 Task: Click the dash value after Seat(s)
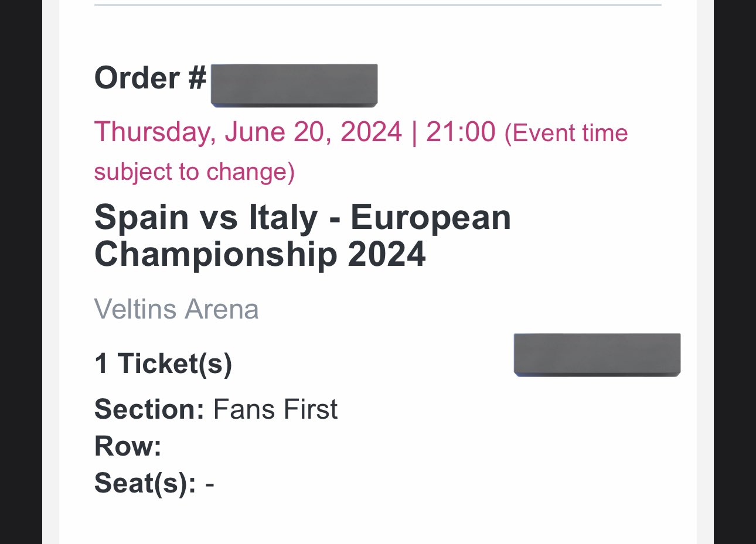210,485
